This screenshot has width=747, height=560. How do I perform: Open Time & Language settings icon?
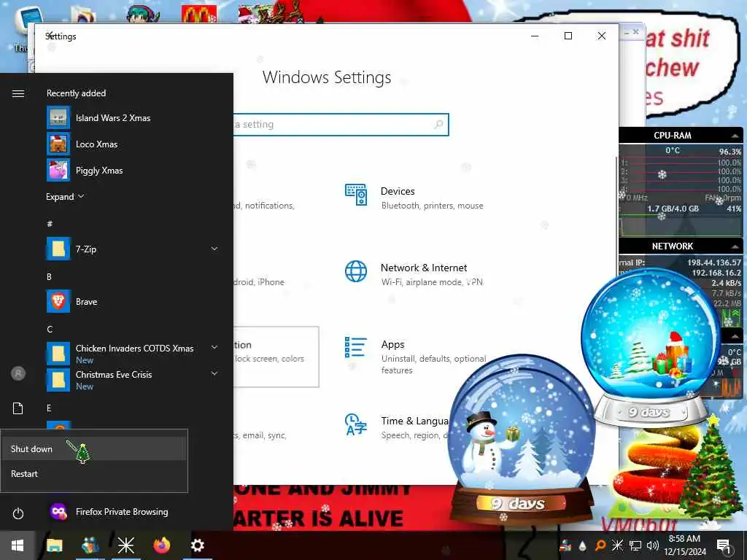tap(356, 425)
